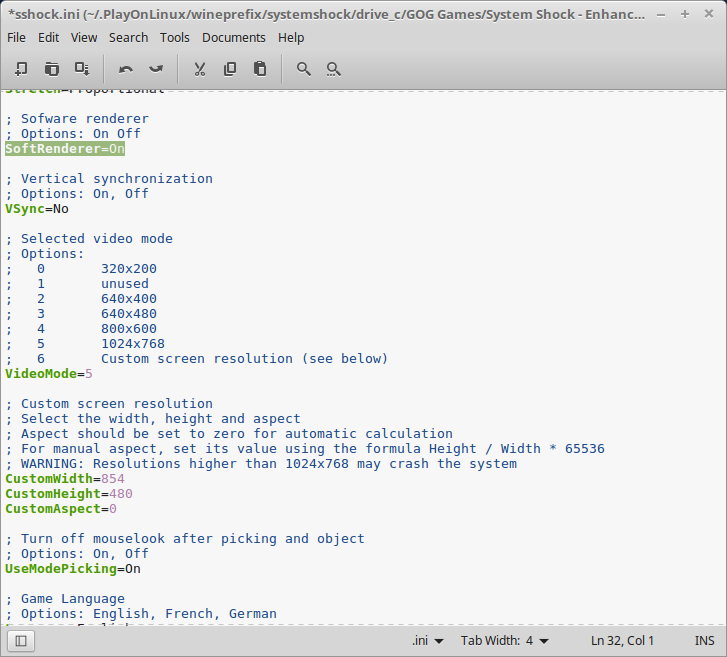Click the highlighted SoftRenderer=On line
This screenshot has height=657, width=727.
point(65,149)
